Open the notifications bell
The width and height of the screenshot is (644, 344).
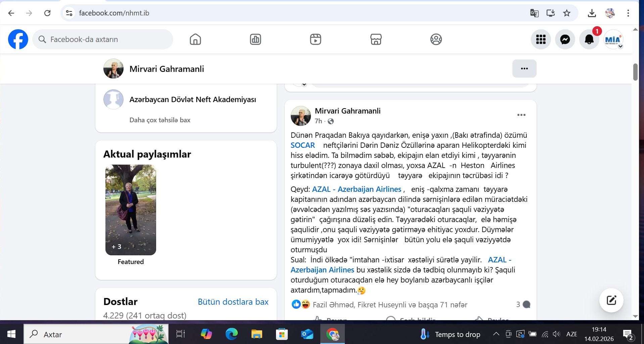click(x=589, y=40)
